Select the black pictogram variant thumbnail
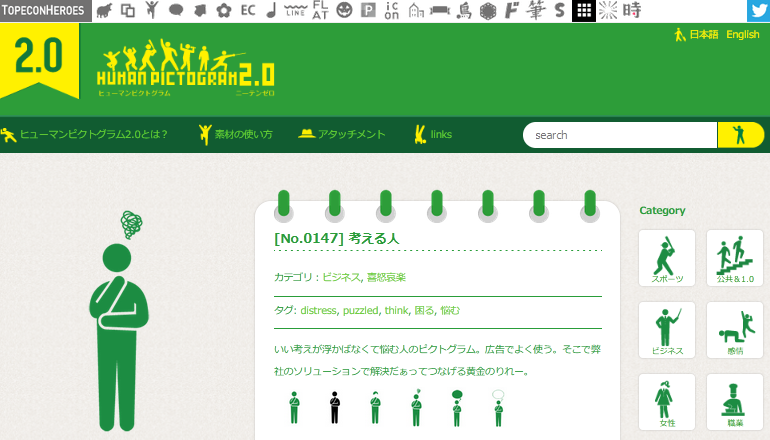 pos(335,408)
